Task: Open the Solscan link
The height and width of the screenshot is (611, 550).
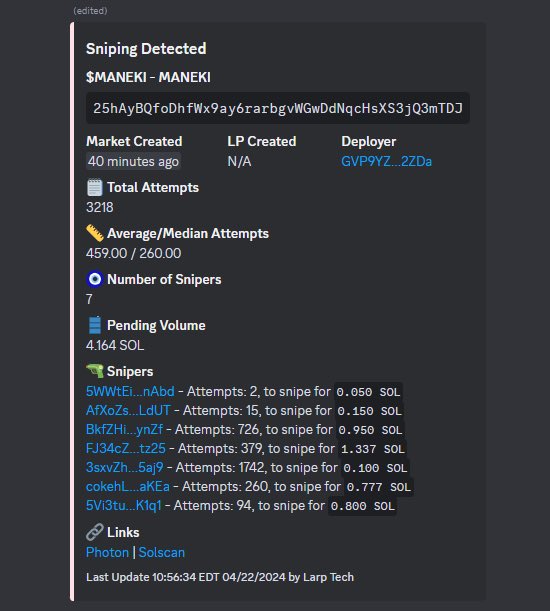Action: click(x=161, y=552)
